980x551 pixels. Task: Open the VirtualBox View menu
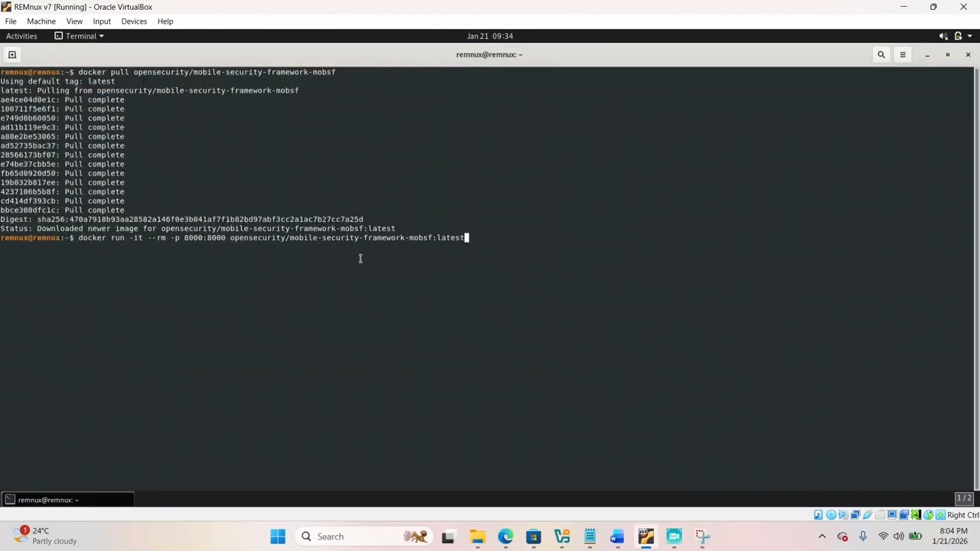click(74, 21)
